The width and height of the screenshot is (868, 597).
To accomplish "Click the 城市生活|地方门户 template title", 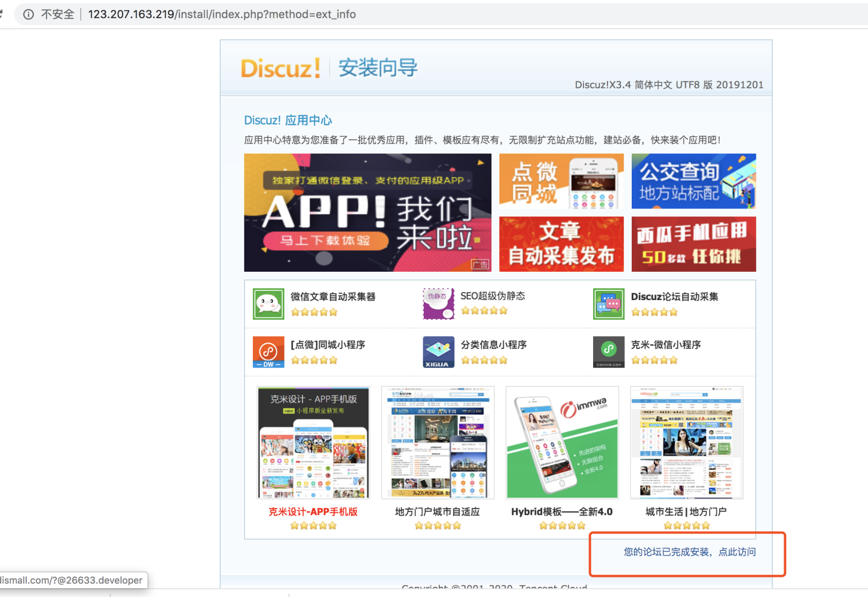I will tap(686, 512).
